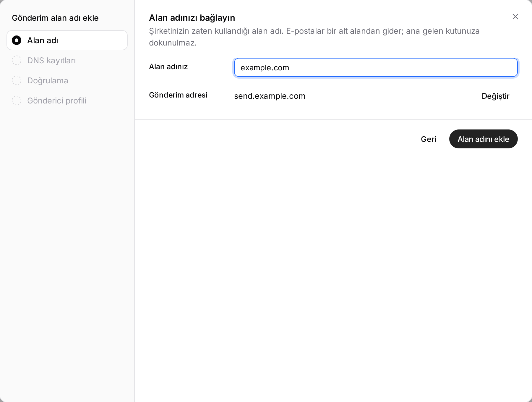The image size is (532, 402).
Task: Click the 'Alan adınızı bağlayın' heading
Action: click(192, 18)
